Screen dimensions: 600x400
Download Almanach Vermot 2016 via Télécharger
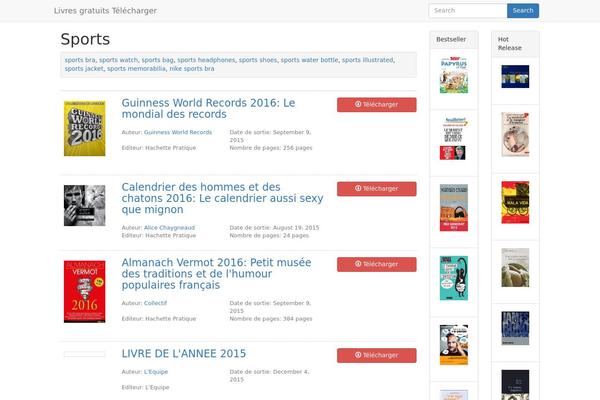click(377, 264)
